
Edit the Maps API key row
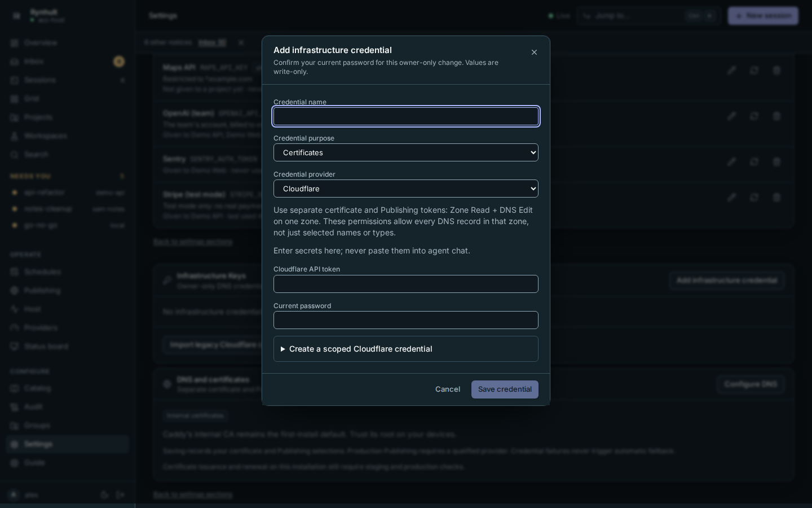pyautogui.click(x=731, y=71)
